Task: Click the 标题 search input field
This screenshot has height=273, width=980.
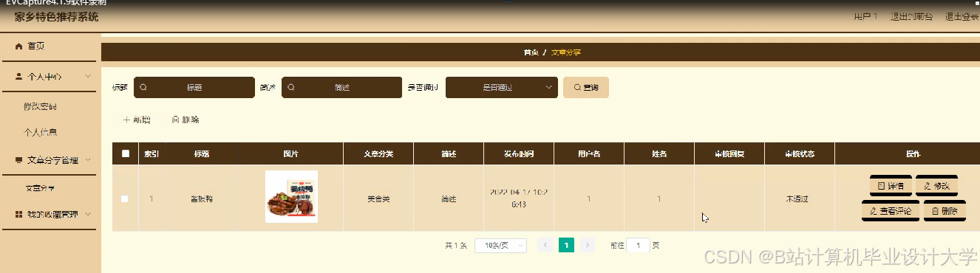Action: pos(194,87)
